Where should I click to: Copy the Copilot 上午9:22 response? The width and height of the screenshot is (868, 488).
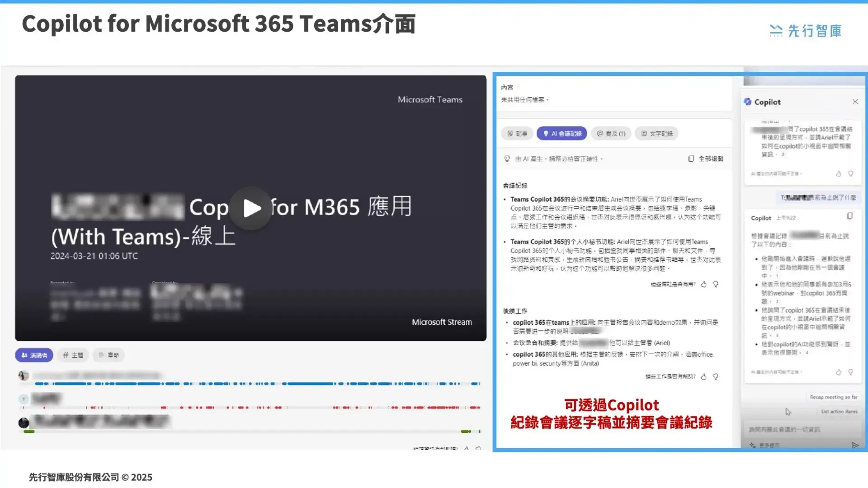(x=849, y=216)
